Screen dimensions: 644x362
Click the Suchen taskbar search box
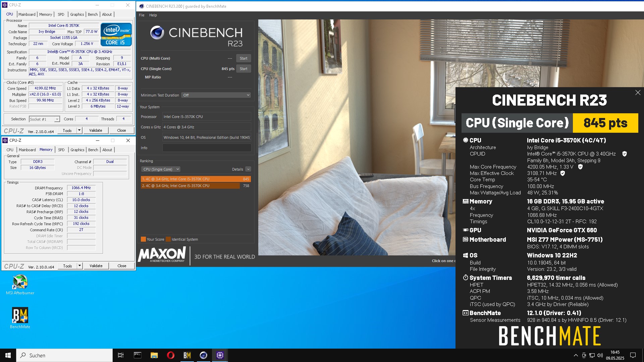64,355
